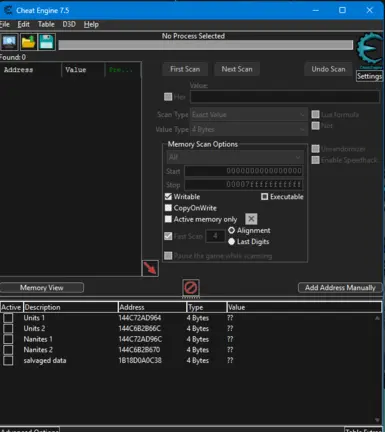
Task: Select the Last Digits radio button
Action: tap(231, 242)
